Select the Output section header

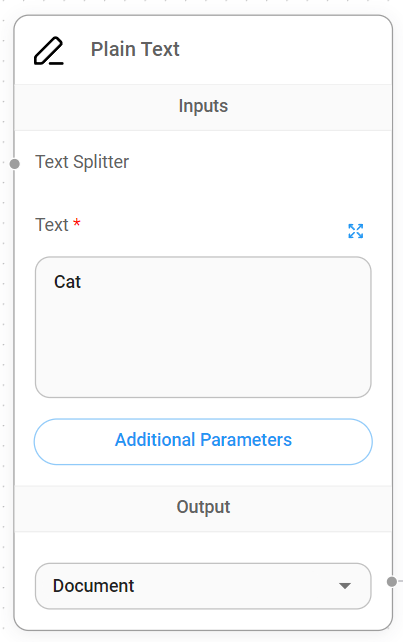pyautogui.click(x=203, y=508)
